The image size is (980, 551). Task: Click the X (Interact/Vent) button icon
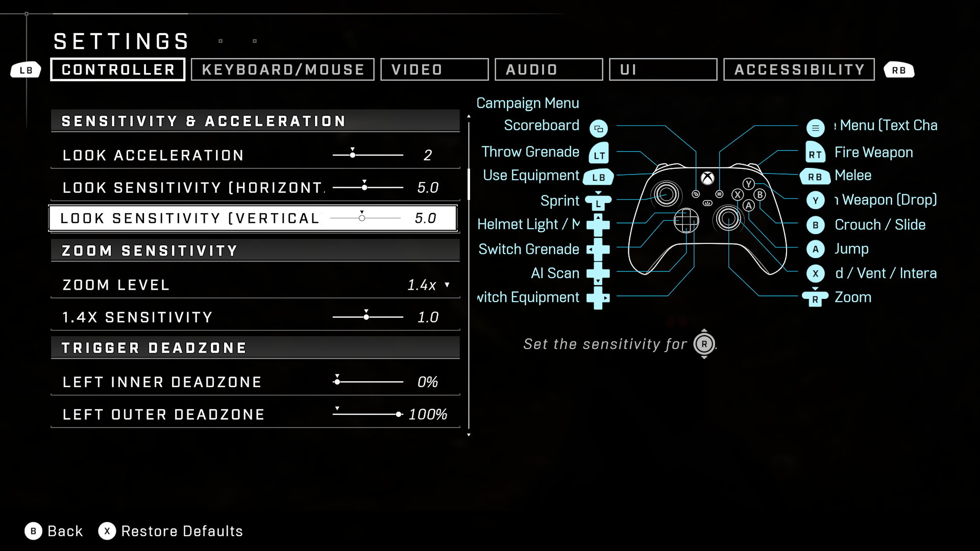pyautogui.click(x=815, y=273)
